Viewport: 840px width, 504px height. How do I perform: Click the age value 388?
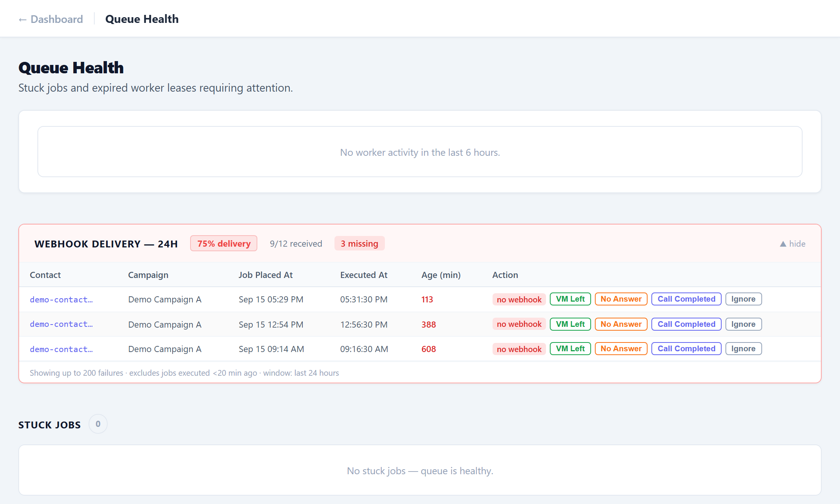tap(428, 325)
